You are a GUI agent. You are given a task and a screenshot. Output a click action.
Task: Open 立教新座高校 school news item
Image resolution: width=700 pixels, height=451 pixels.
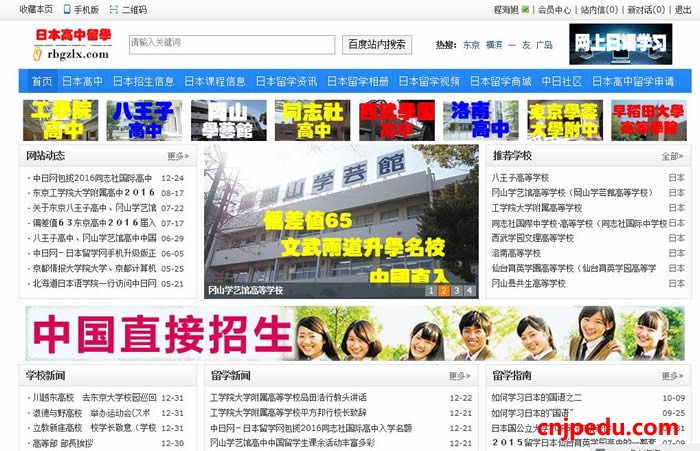(94, 428)
